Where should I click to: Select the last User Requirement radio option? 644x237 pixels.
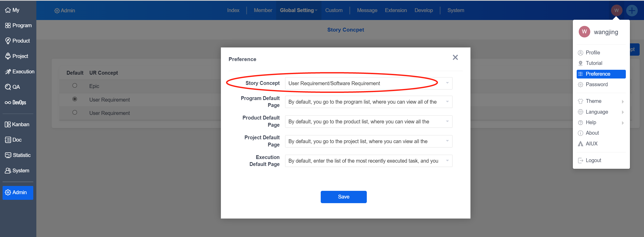75,113
